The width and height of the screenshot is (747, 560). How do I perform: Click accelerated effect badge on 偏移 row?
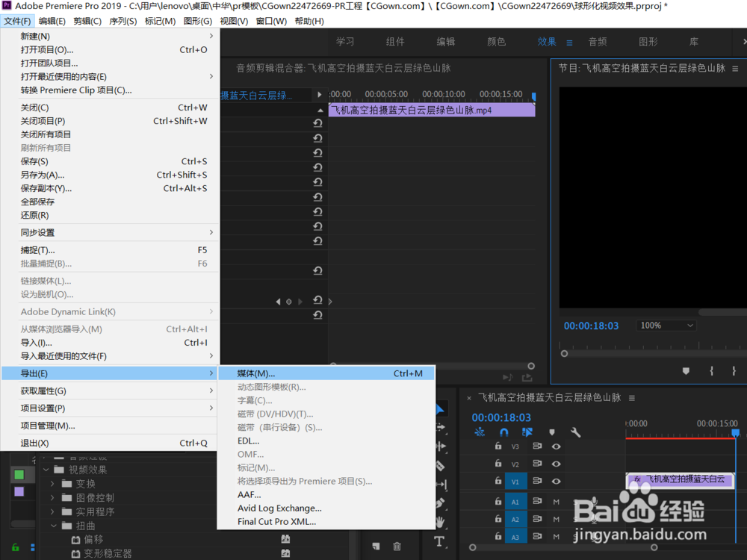coord(285,539)
